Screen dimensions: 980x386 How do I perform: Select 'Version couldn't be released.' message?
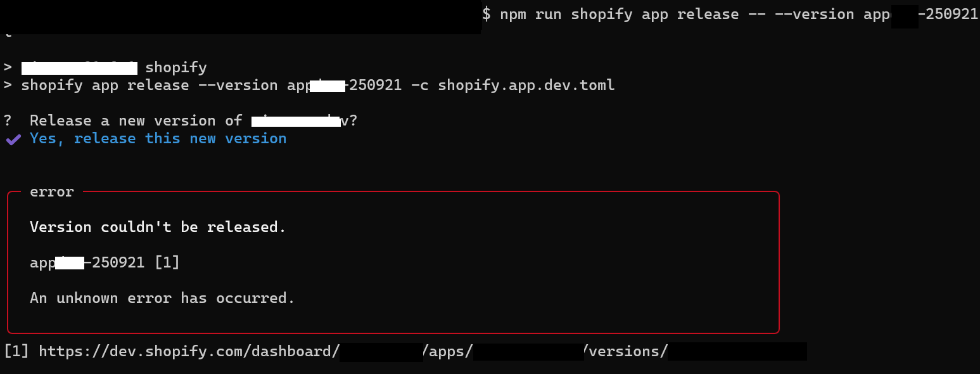(158, 227)
